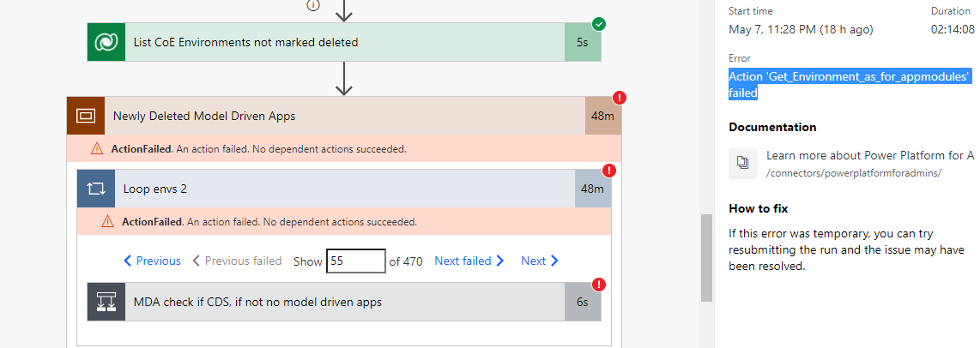Open the Dataverse icon on List CoE Environments action
This screenshot has width=980, height=348.
(106, 43)
